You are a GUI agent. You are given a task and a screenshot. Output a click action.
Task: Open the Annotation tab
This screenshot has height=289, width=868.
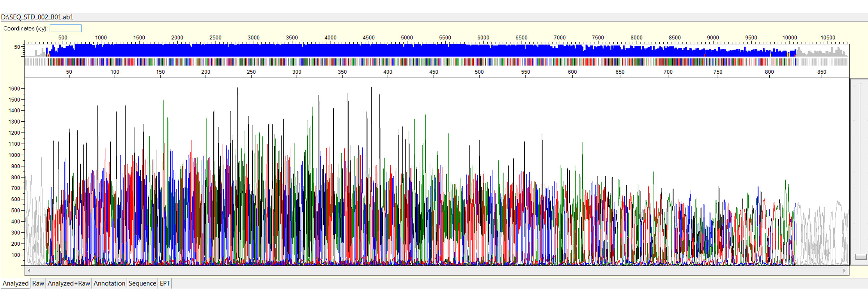coord(109,284)
